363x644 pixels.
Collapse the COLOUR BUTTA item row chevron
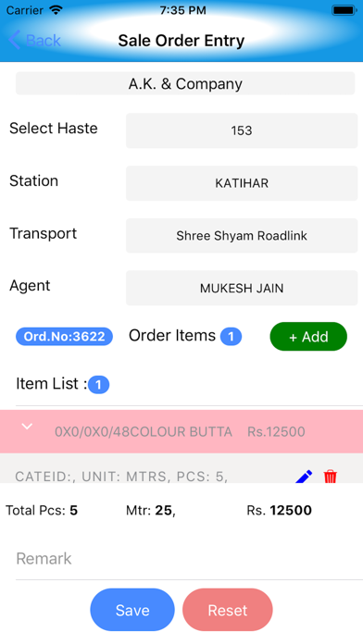27,427
